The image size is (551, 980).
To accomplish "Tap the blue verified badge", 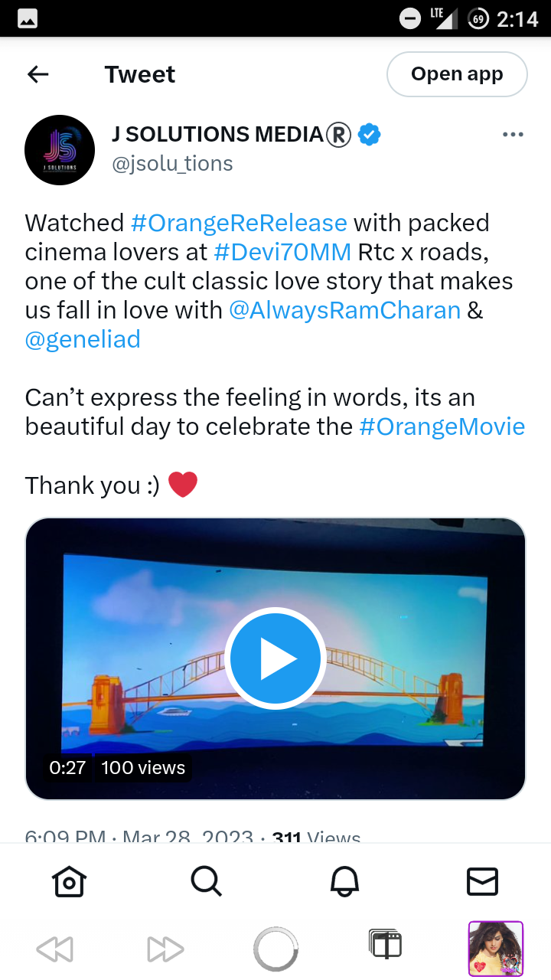I will pos(370,135).
